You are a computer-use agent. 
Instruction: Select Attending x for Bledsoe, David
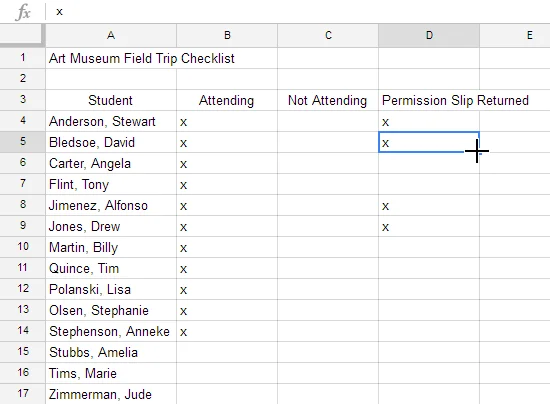227,142
